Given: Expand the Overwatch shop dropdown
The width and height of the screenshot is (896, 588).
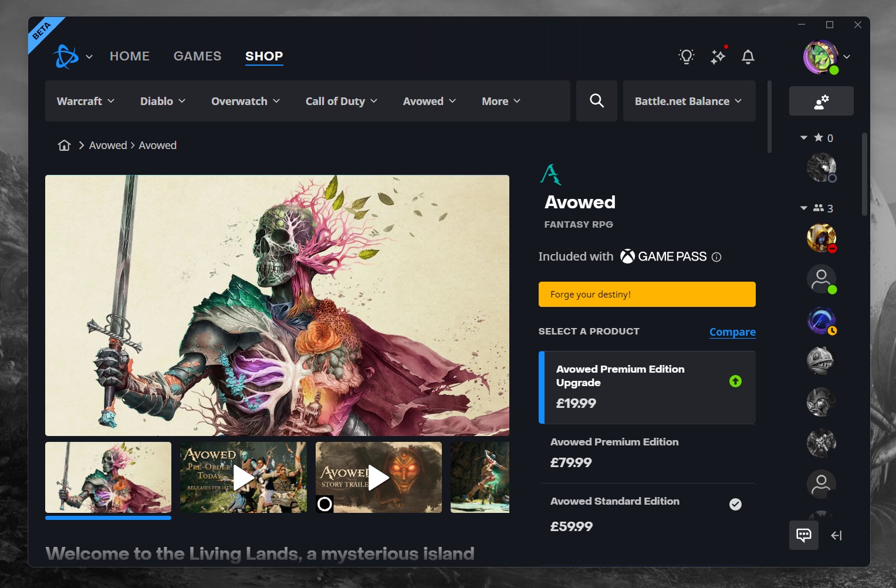Looking at the screenshot, I should tap(245, 101).
